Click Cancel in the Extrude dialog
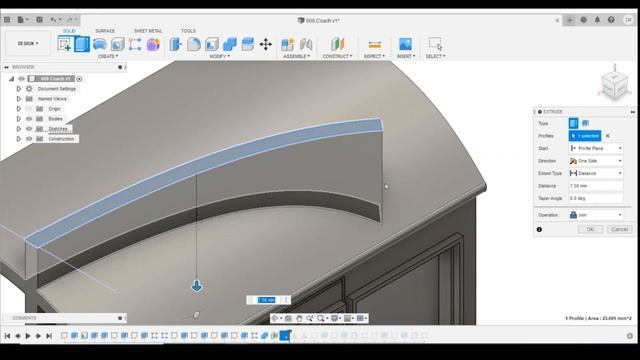Viewport: 640px width, 360px height. tap(619, 229)
